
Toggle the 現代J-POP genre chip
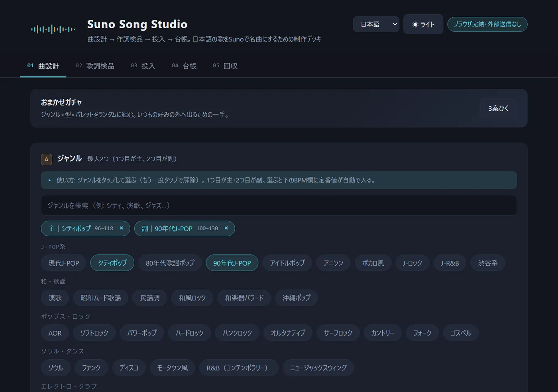pos(64,263)
